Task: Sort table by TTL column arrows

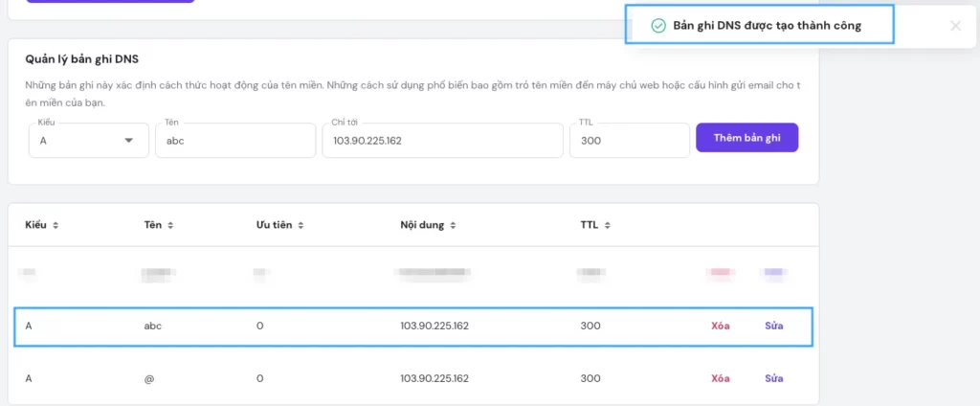Action: [607, 226]
